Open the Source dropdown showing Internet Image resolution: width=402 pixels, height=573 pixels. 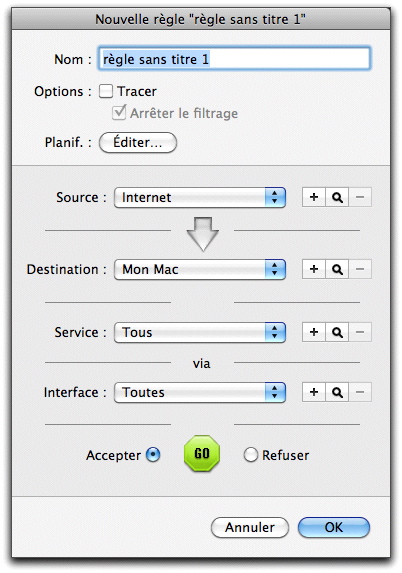click(x=200, y=198)
